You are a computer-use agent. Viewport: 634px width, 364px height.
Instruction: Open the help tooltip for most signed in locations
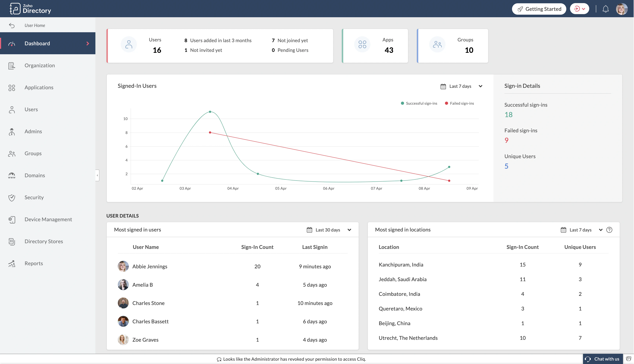tap(609, 230)
